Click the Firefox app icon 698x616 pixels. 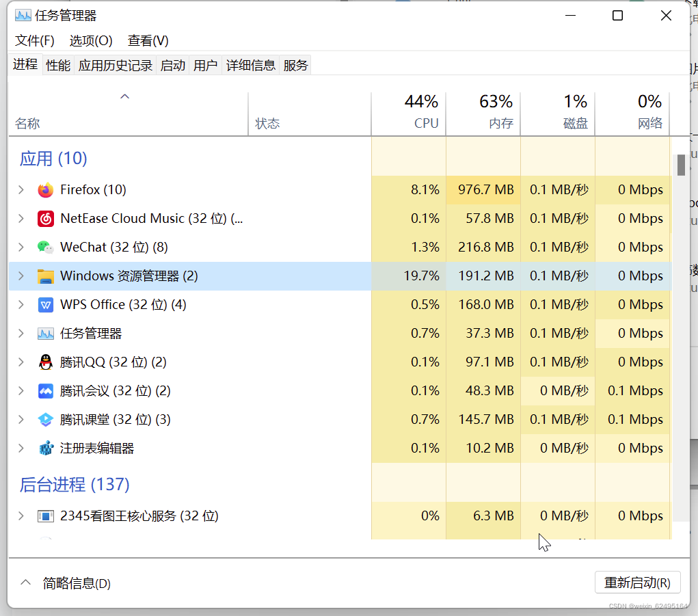[45, 190]
